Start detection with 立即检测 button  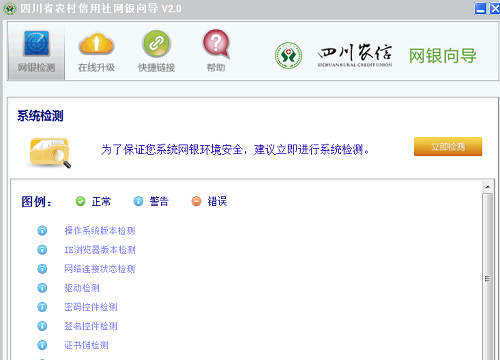click(448, 146)
